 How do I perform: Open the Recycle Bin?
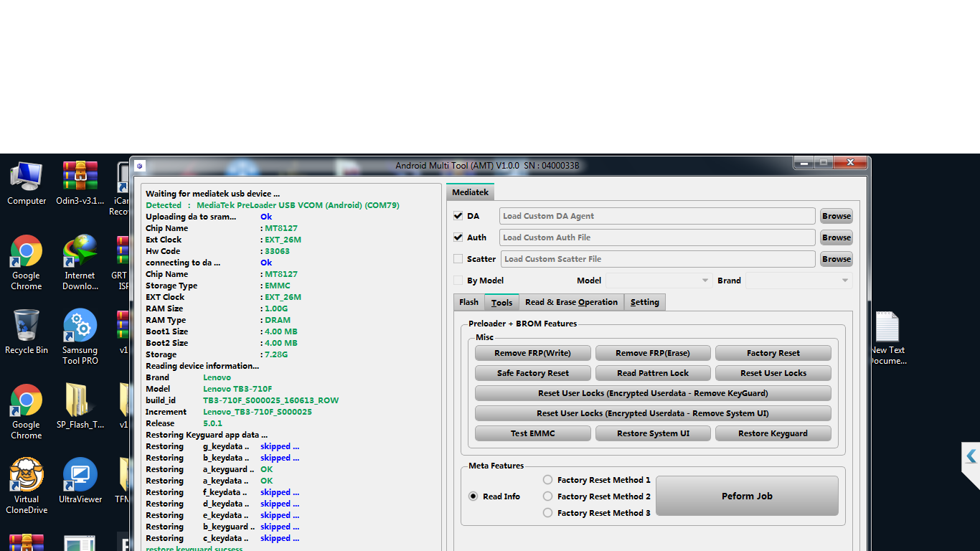[27, 332]
